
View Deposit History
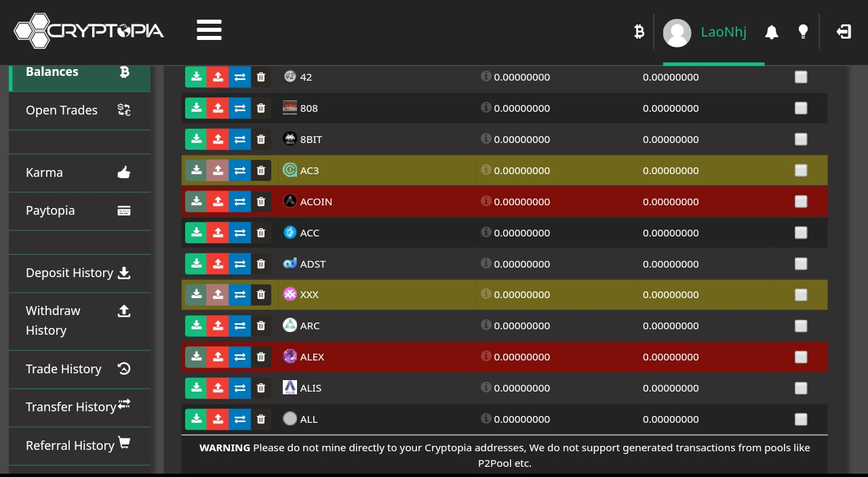click(79, 273)
